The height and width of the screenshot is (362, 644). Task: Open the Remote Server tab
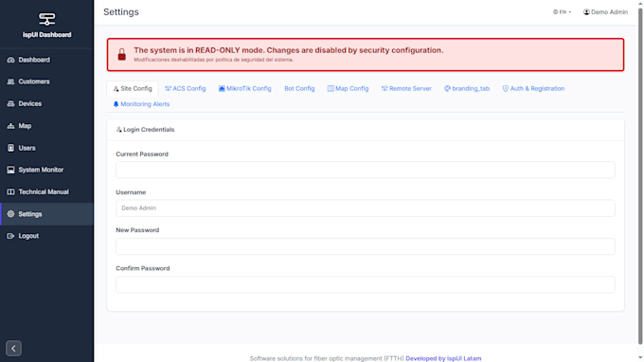pos(406,89)
